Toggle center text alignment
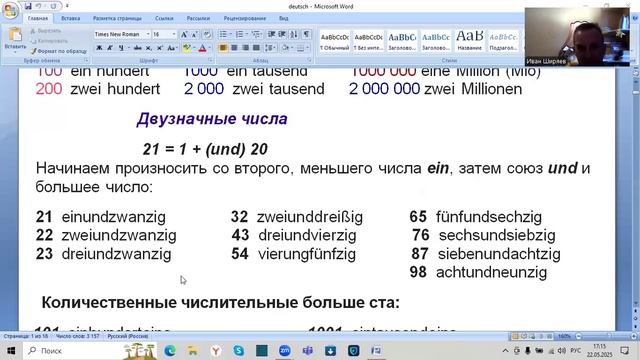Screen dimensions: 640x360 (234, 48)
